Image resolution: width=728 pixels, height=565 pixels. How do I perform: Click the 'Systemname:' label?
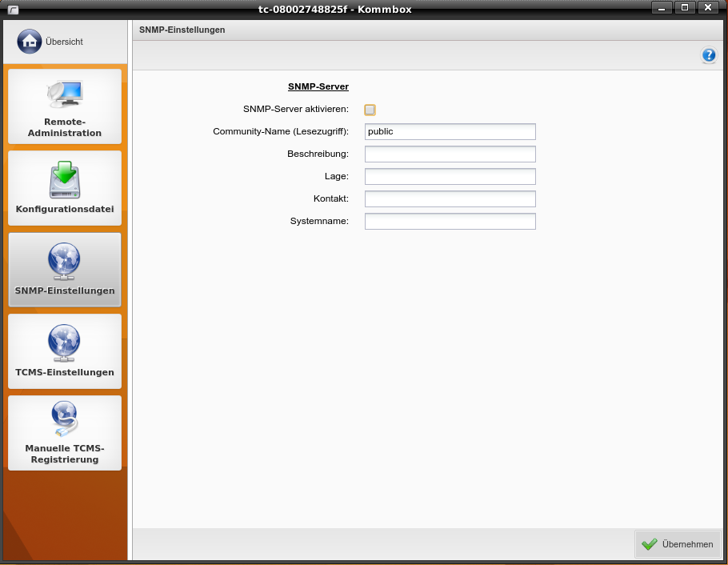[x=319, y=221]
